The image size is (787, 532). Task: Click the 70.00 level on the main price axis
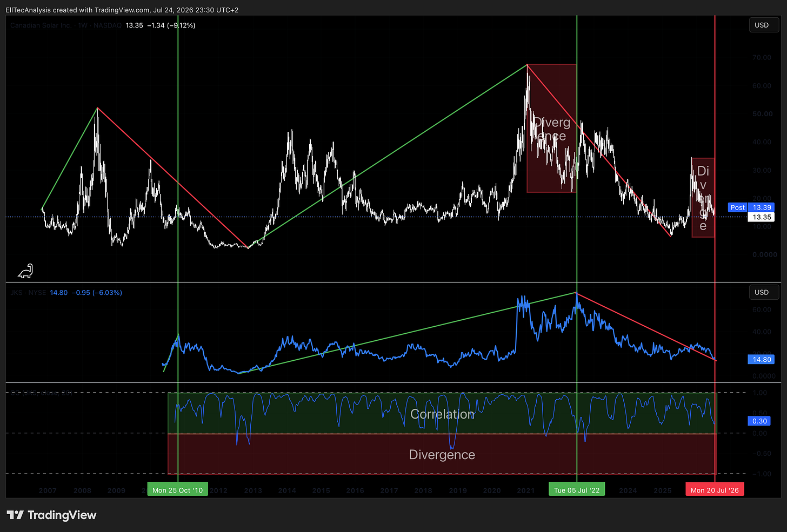pos(762,57)
